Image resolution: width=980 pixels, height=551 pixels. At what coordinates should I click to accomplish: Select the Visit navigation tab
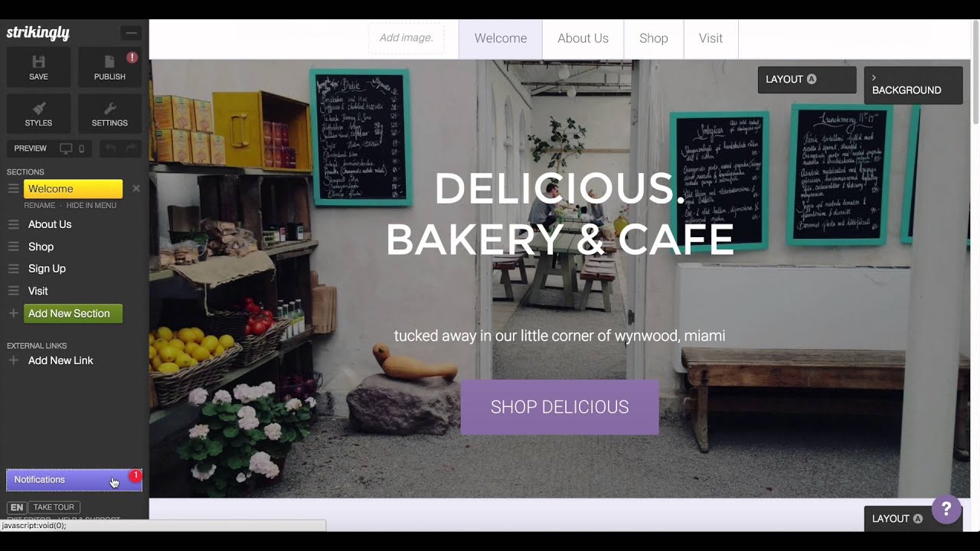click(x=710, y=38)
